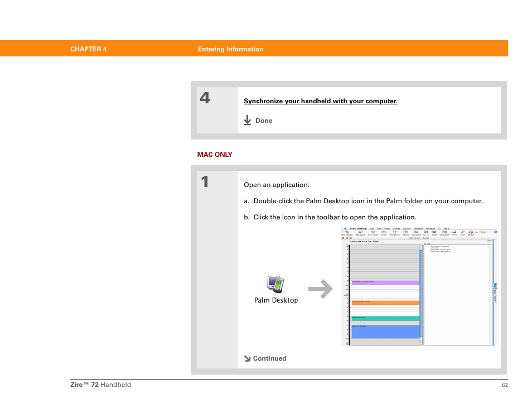Viewport: 532px width, 412px height.
Task: Open the Apple menu in the screenshot
Action: (x=345, y=228)
